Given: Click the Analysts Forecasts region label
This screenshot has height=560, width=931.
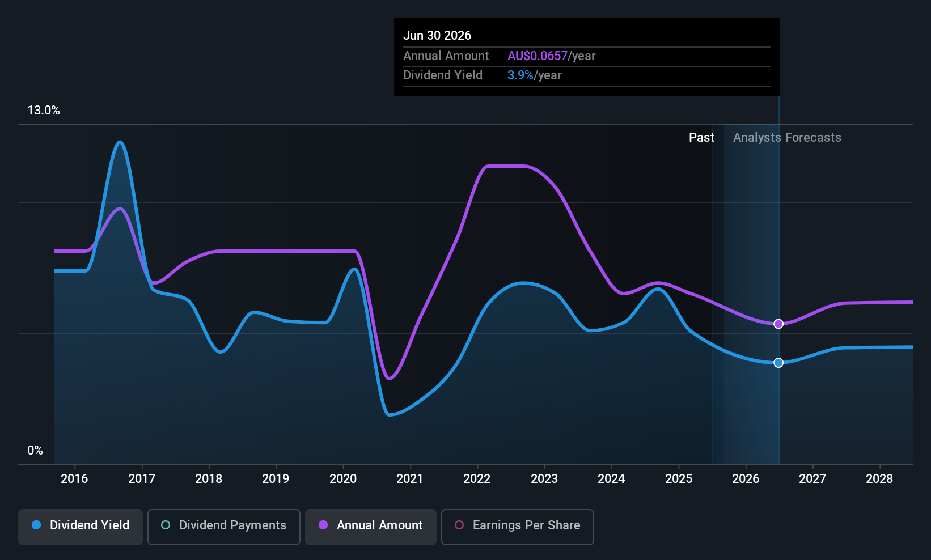Looking at the screenshot, I should (787, 137).
